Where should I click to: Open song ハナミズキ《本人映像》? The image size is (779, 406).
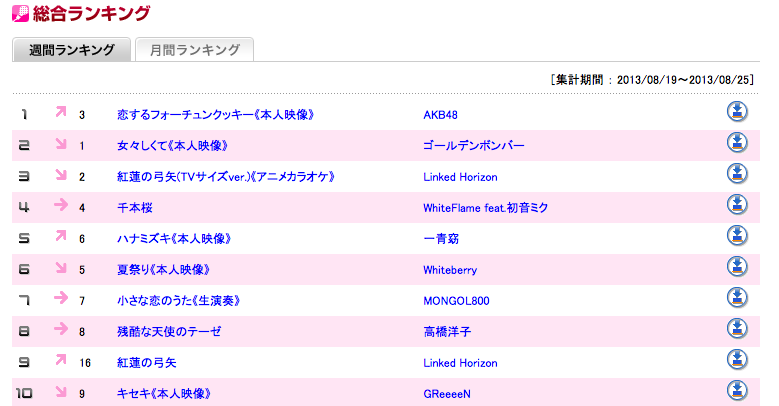click(x=174, y=239)
